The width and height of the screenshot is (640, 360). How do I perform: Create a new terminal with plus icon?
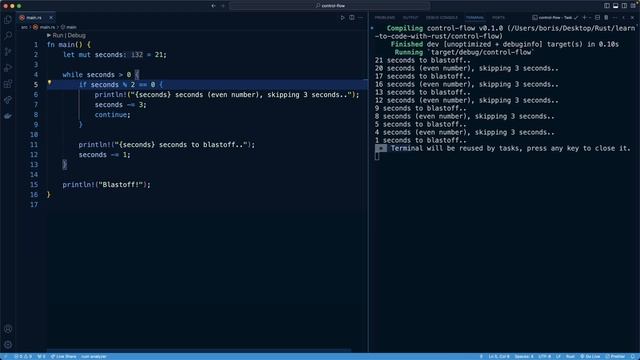pyautogui.click(x=584, y=18)
